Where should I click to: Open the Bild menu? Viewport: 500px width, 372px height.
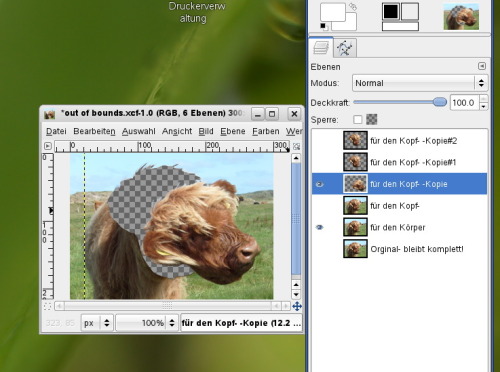206,131
